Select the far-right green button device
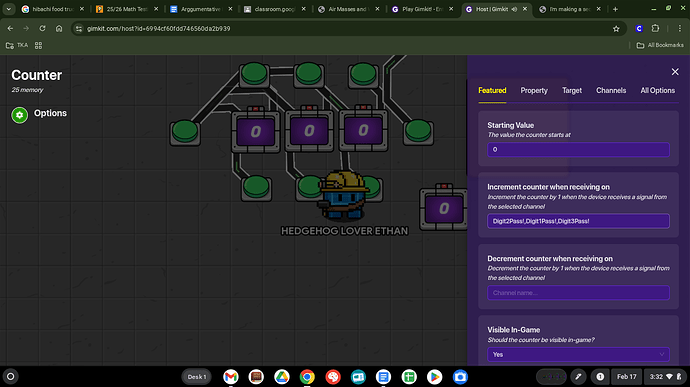This screenshot has height=387, width=690. point(418,131)
